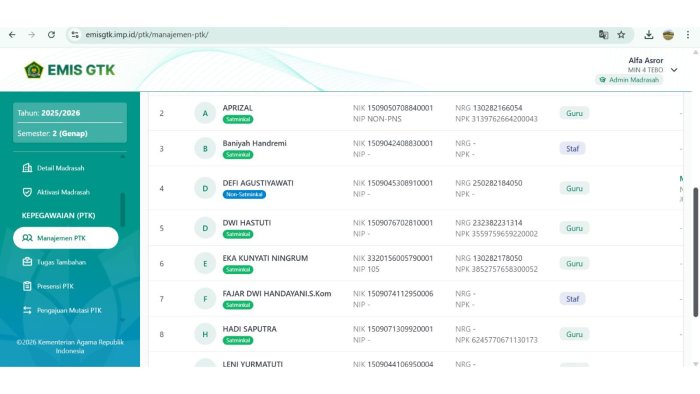Image resolution: width=700 pixels, height=394 pixels.
Task: Click the name EKA KUNYATI NINGRUM
Action: (265, 258)
